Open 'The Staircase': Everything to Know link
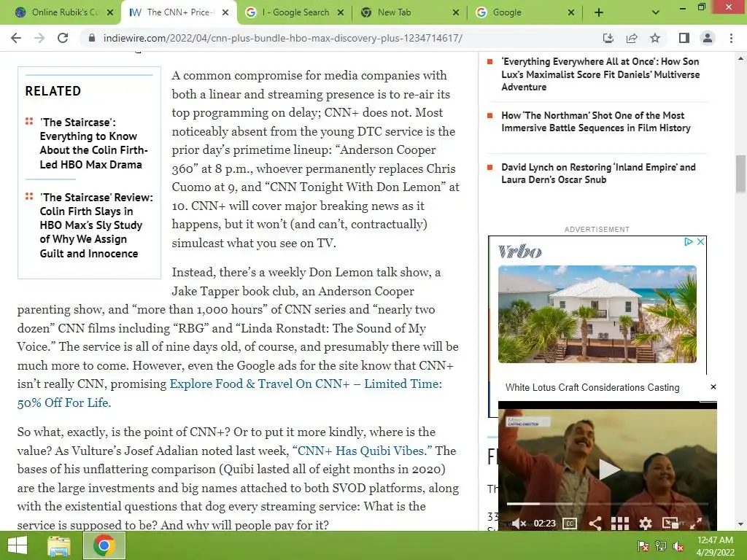The image size is (747, 560). tap(93, 144)
